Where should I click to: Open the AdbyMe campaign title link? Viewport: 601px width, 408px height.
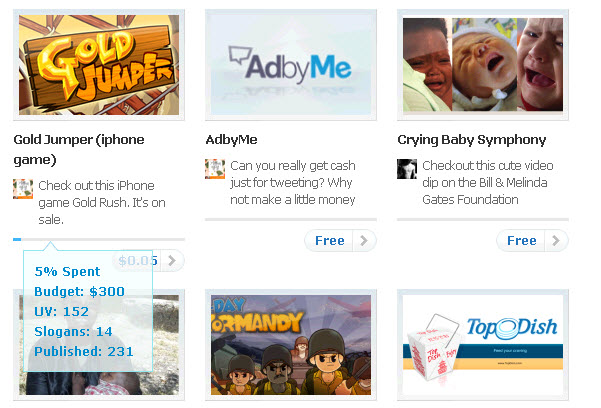coord(232,140)
